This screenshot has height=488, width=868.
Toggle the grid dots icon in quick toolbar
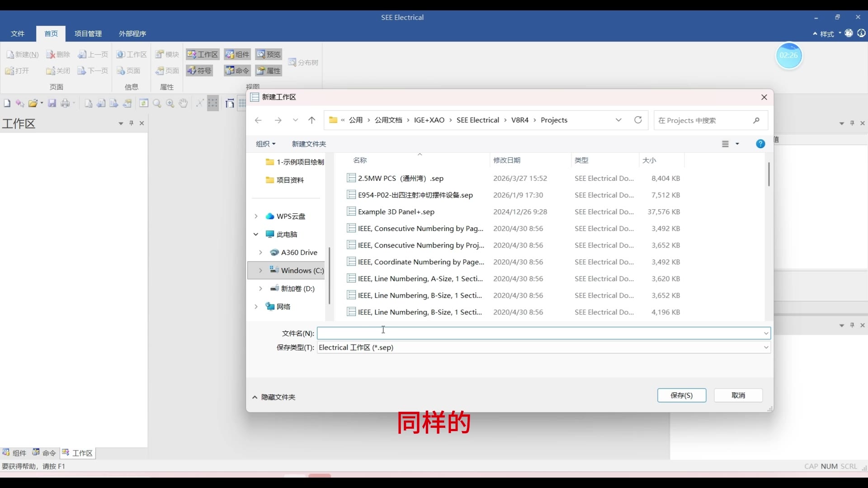point(213,103)
